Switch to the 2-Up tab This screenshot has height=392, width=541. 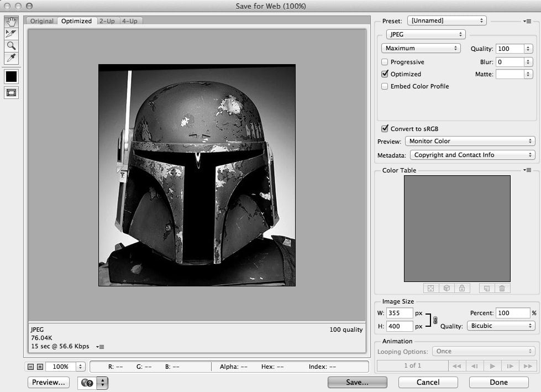point(107,21)
